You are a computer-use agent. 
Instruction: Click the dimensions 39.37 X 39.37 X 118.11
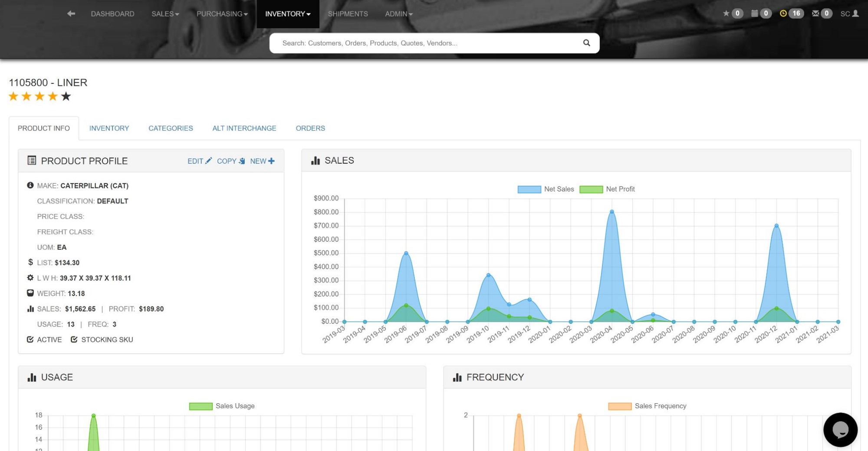tap(95, 278)
